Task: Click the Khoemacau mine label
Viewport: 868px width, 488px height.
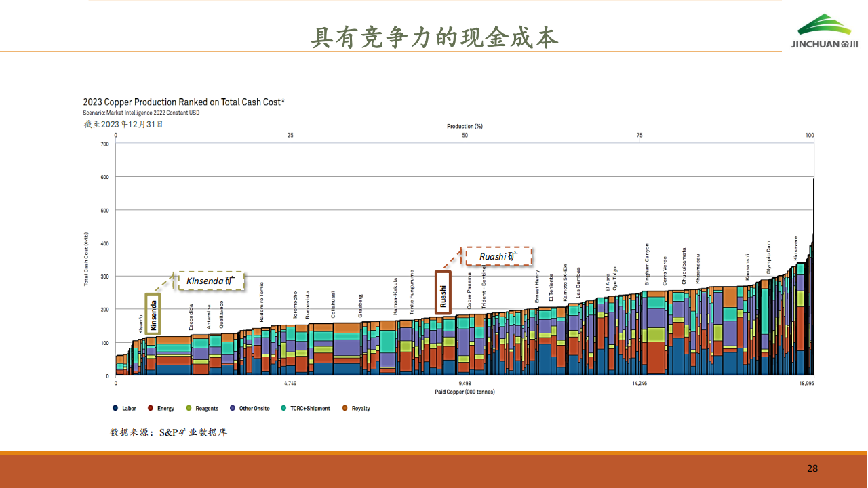Action: [698, 268]
